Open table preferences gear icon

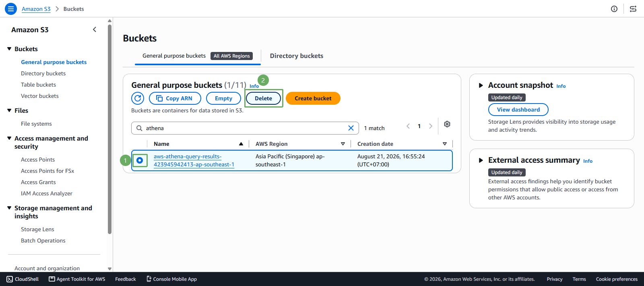447,124
